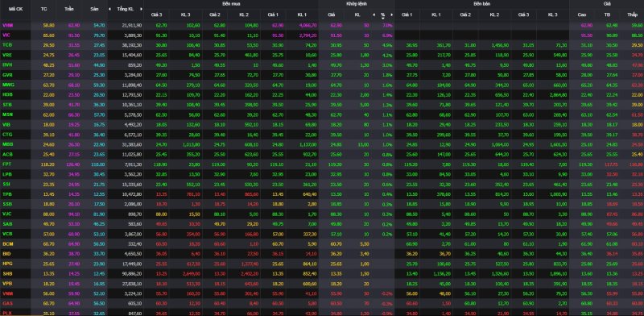Open TCB stock symbol
Screen dimensions: 644x316
point(7,45)
